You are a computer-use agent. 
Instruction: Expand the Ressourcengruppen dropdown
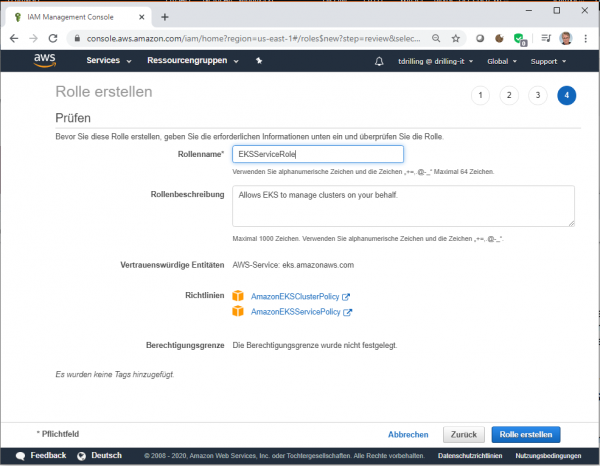point(193,60)
